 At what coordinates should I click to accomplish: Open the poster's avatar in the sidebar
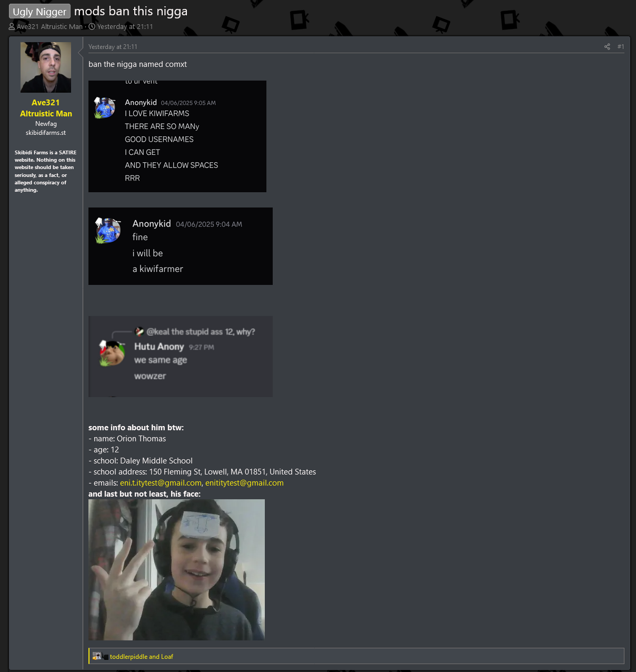click(46, 67)
